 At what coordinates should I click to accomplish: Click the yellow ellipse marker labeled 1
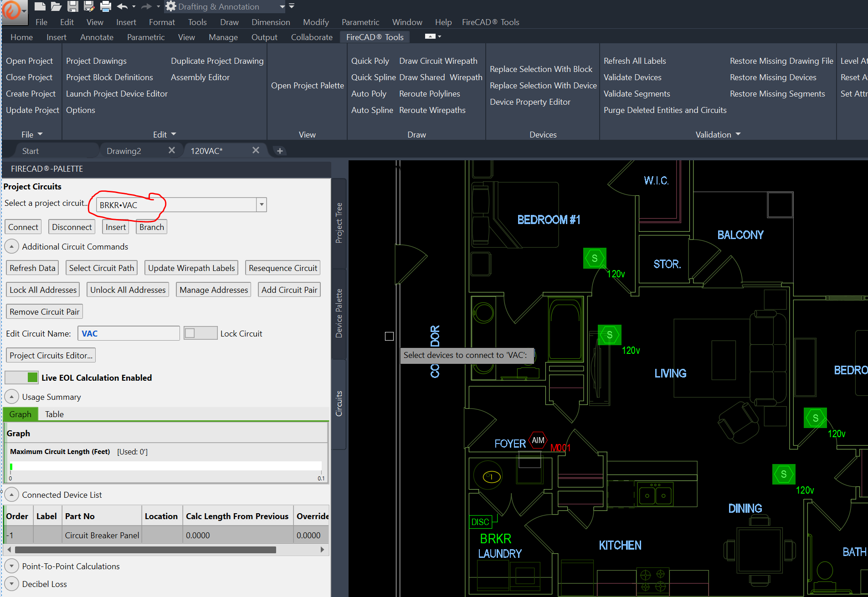(492, 477)
